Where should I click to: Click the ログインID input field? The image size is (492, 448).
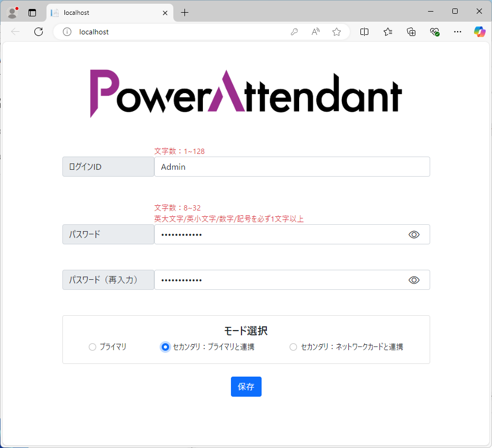pyautogui.click(x=292, y=167)
